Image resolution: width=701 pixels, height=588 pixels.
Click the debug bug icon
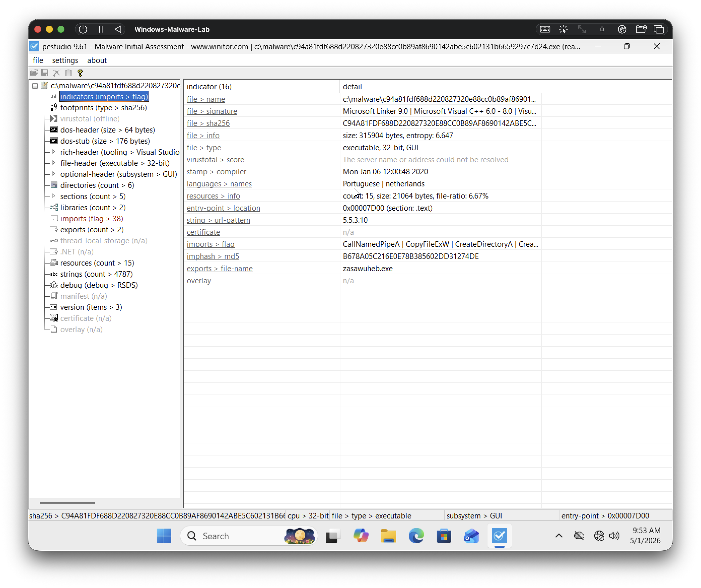pyautogui.click(x=54, y=285)
